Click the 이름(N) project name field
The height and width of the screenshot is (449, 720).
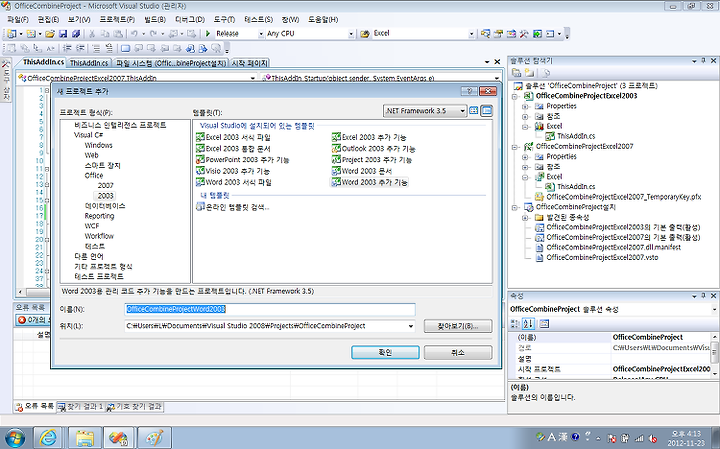(270, 309)
